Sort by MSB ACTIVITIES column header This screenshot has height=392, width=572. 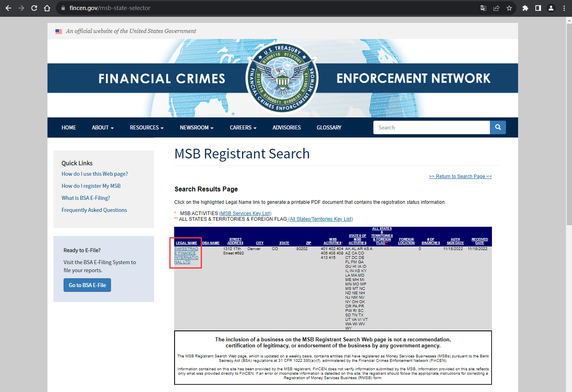point(333,241)
